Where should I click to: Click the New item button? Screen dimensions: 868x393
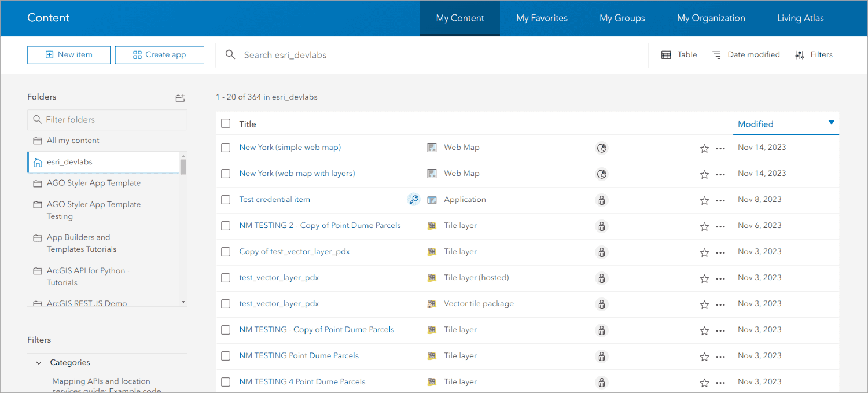(x=68, y=54)
